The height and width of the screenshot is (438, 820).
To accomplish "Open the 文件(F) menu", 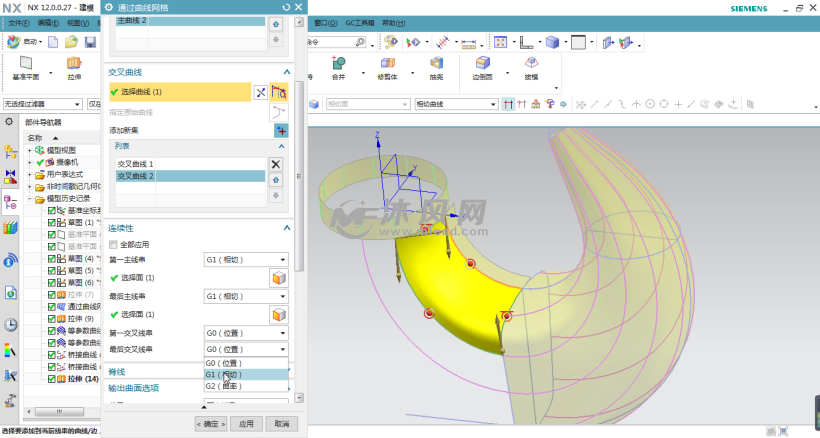I will (19, 22).
